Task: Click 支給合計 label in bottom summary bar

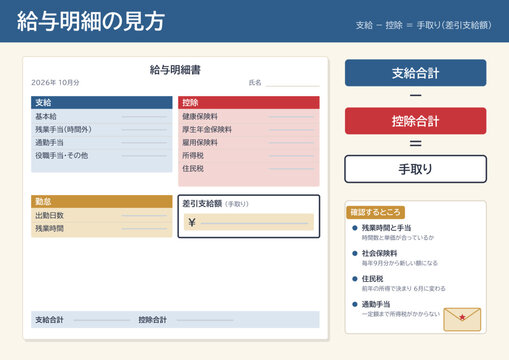Action: [49, 320]
